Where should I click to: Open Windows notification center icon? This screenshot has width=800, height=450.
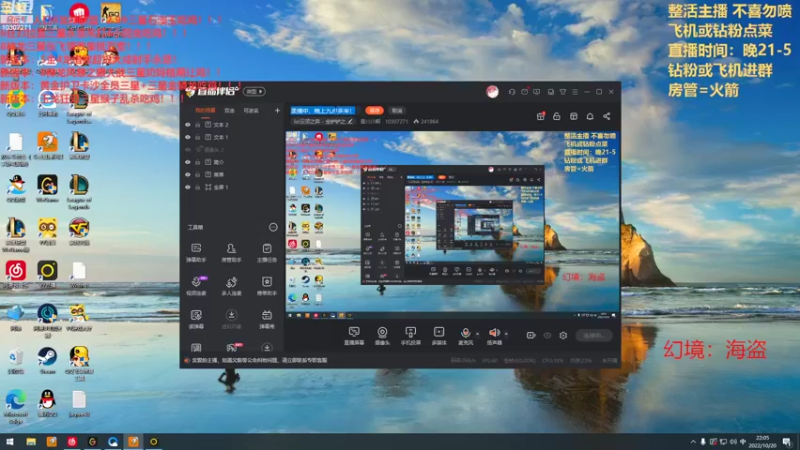coord(787,442)
